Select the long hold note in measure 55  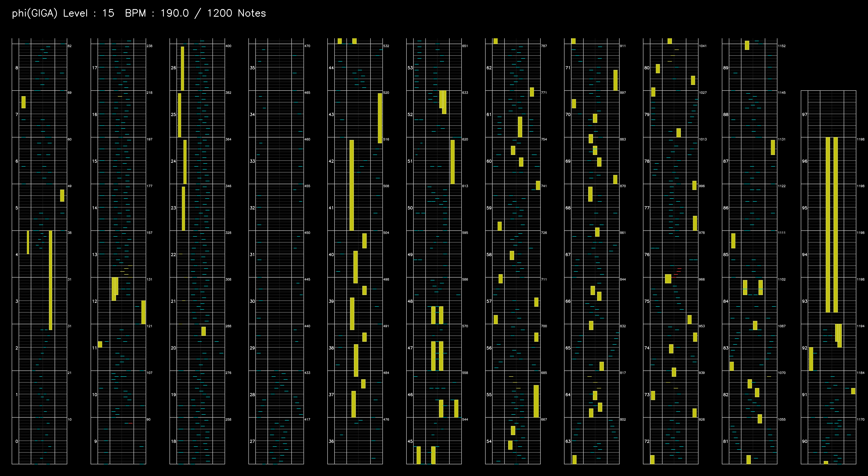(x=536, y=401)
